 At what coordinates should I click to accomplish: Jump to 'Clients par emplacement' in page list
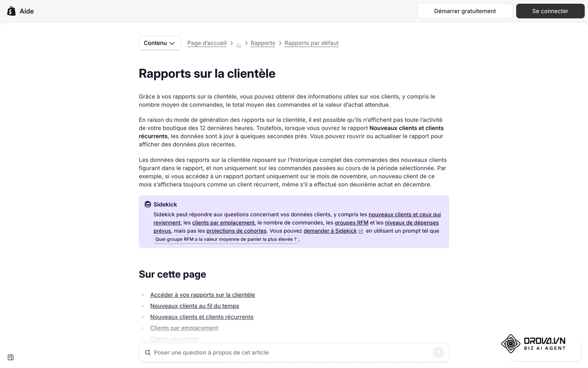[184, 328]
